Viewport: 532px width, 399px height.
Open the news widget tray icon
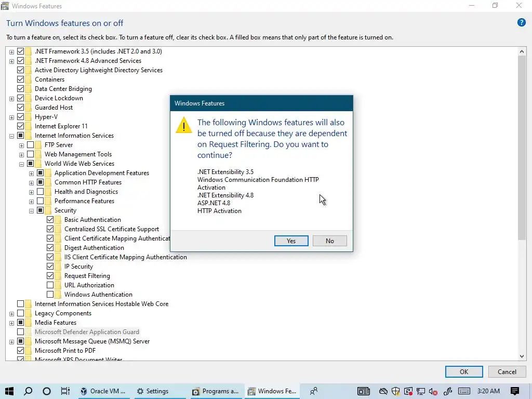point(363,391)
